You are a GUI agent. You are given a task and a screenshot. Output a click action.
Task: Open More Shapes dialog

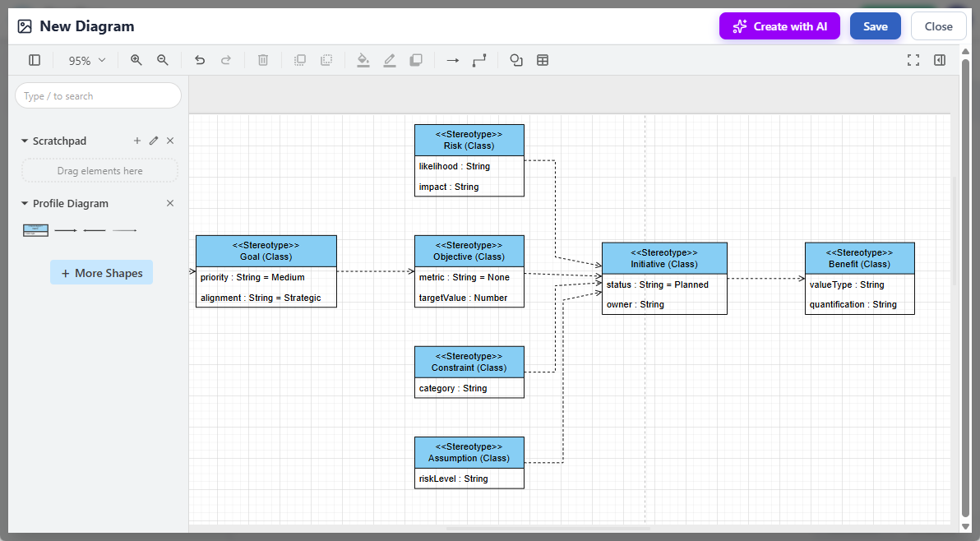pyautogui.click(x=101, y=272)
